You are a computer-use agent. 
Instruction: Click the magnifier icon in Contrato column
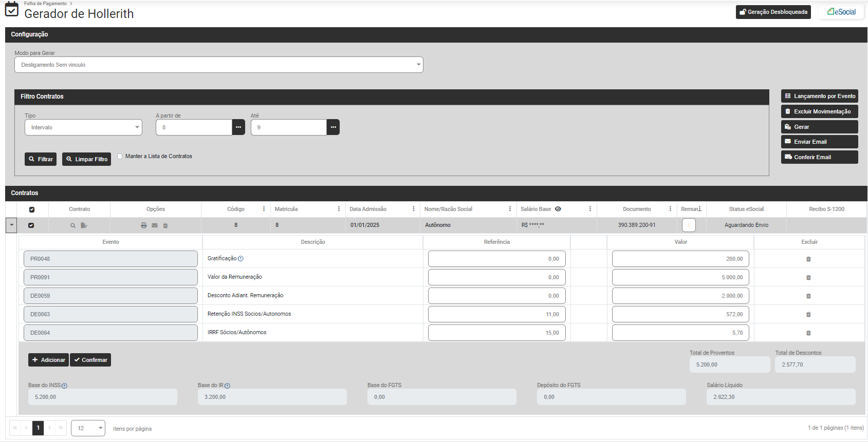[73, 225]
